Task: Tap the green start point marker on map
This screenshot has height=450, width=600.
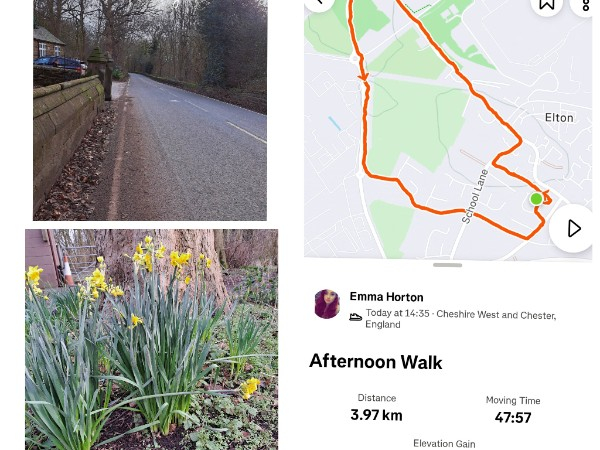Action: [536, 199]
